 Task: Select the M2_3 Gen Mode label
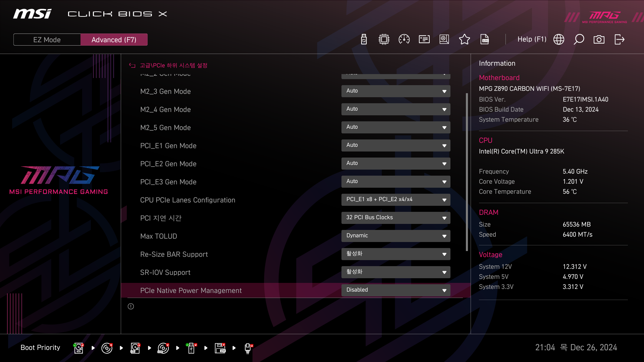coord(165,92)
